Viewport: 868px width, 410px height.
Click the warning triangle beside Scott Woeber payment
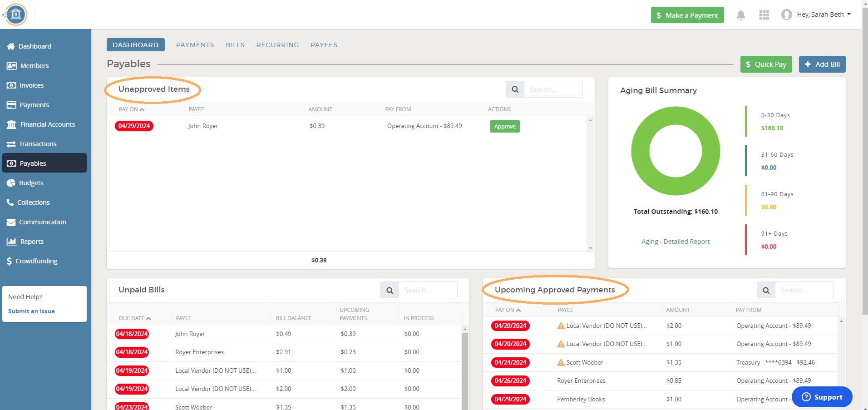560,362
